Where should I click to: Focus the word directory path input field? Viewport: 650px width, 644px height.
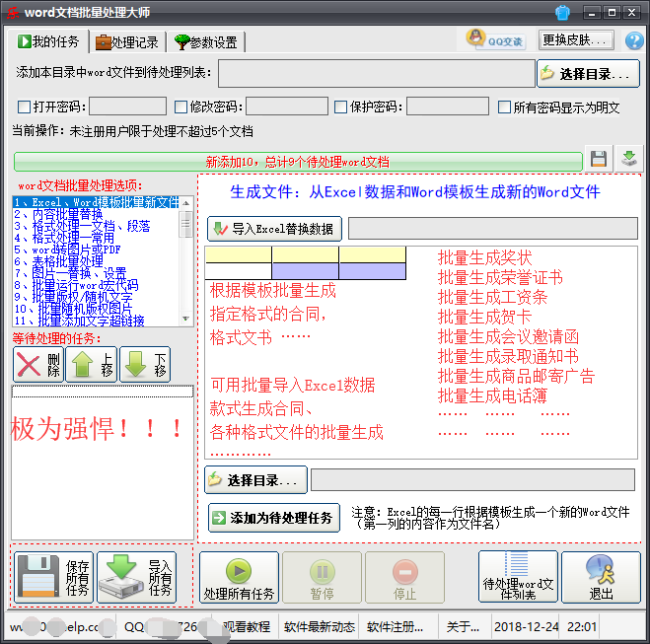coord(377,73)
